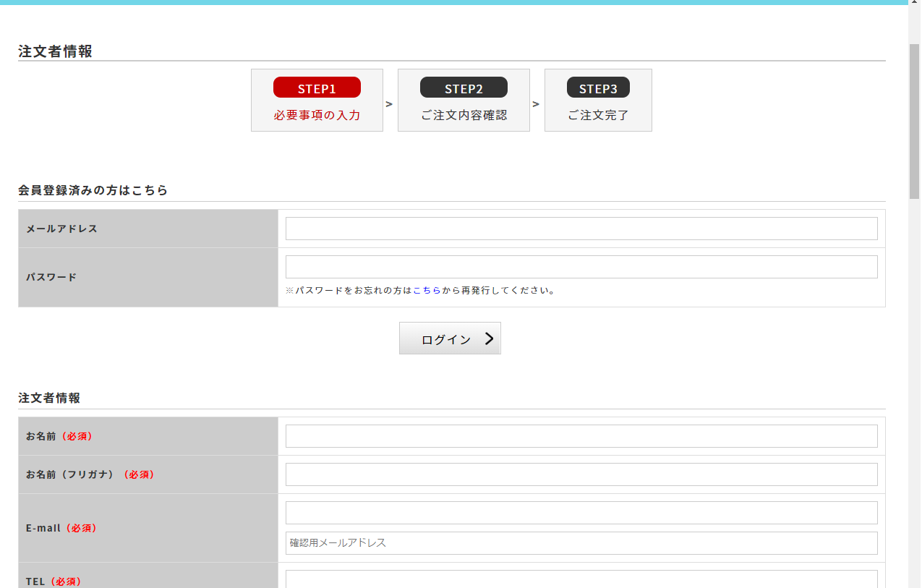
Task: Click the 会員登録済みの方はこちら heading
Action: point(92,190)
